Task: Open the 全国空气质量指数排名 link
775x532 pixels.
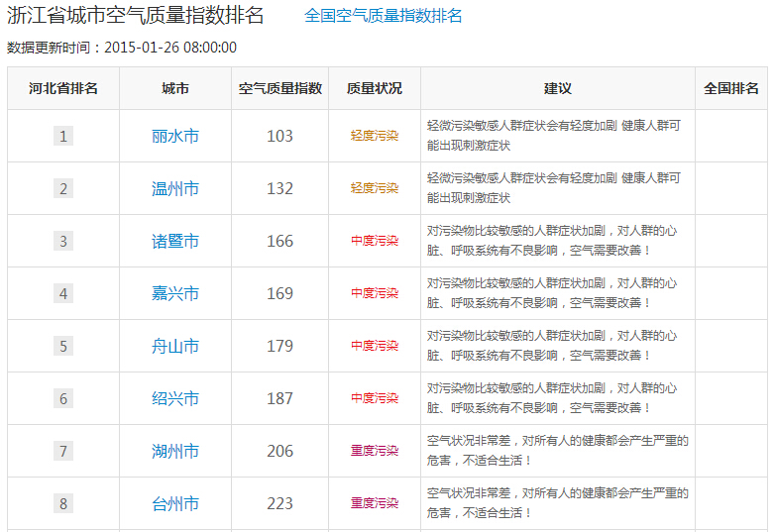Action: [x=383, y=16]
